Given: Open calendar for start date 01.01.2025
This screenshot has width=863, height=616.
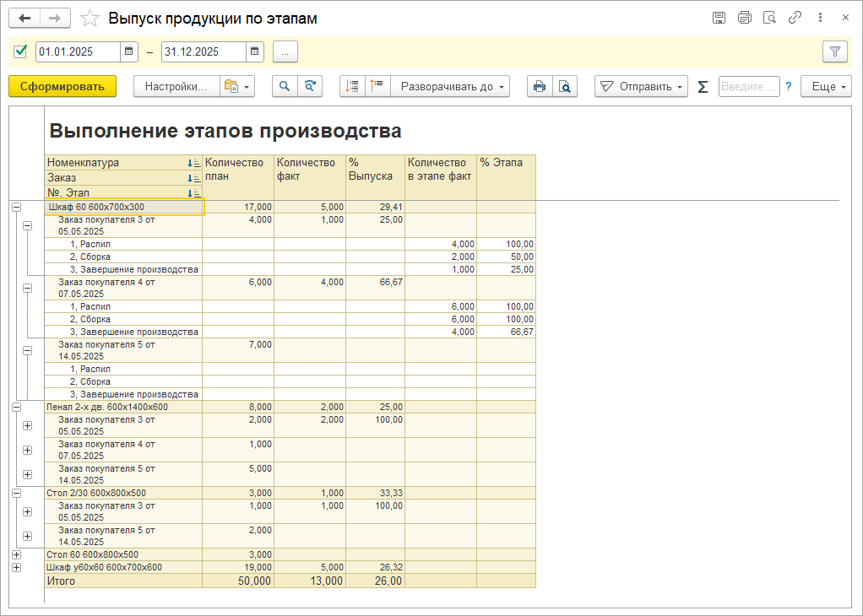Looking at the screenshot, I should (x=128, y=51).
